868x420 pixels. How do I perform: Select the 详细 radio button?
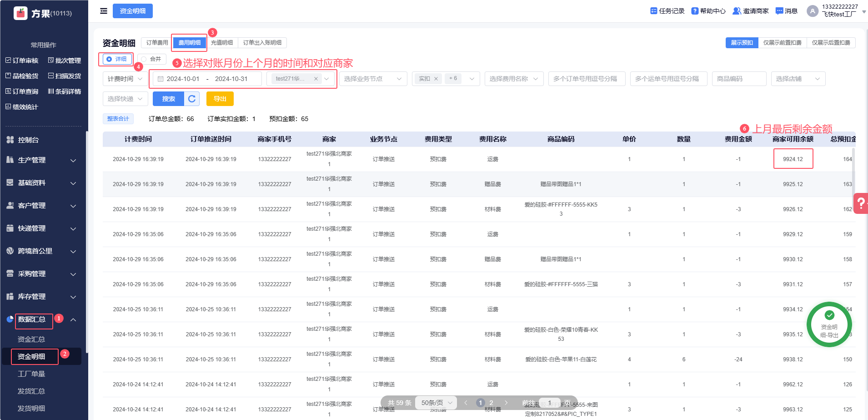click(x=110, y=59)
